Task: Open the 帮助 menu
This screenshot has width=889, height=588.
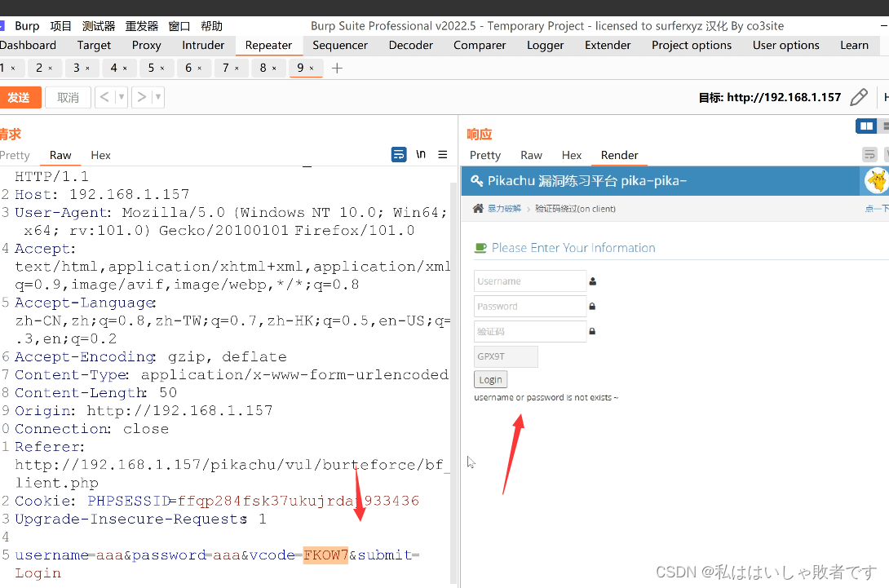Action: click(x=211, y=26)
